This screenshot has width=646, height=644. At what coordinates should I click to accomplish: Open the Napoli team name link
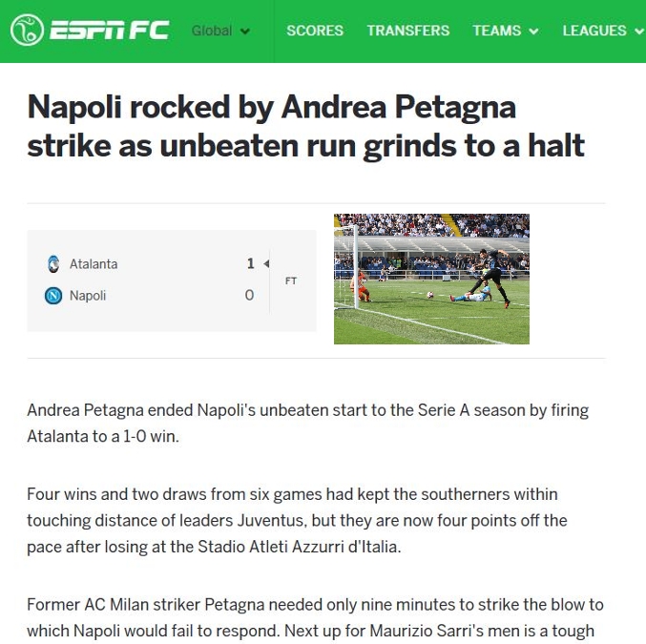tap(88, 296)
